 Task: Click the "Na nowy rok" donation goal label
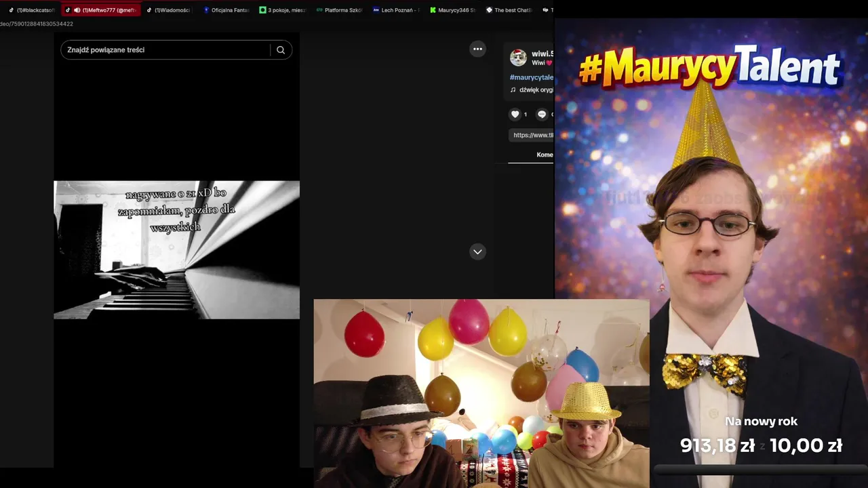pos(761,422)
